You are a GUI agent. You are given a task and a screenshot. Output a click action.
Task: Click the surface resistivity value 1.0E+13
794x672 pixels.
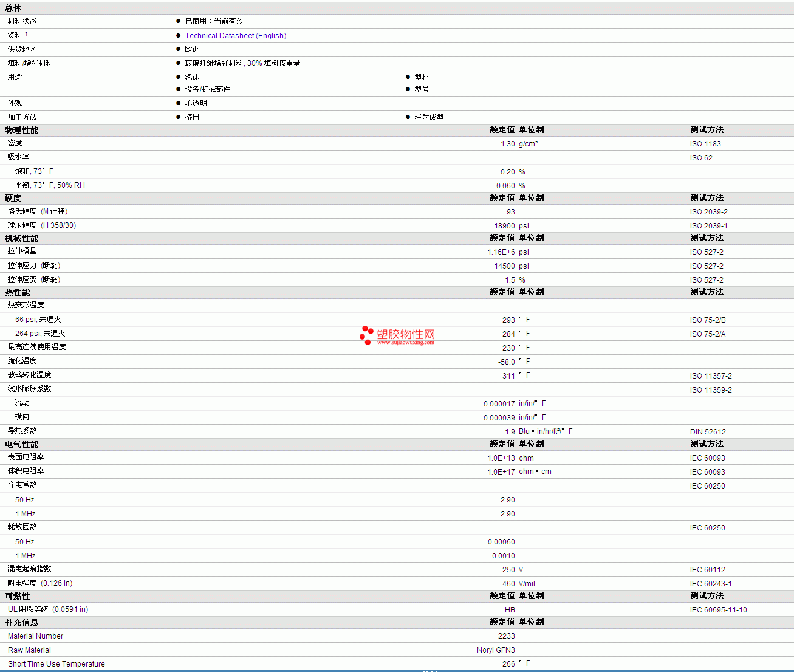(x=501, y=458)
